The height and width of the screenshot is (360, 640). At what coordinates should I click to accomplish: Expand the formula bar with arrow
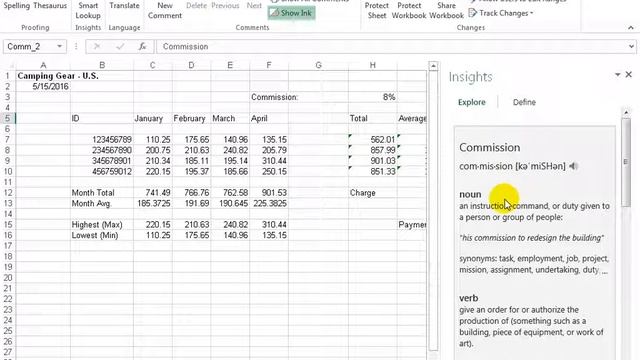point(631,47)
